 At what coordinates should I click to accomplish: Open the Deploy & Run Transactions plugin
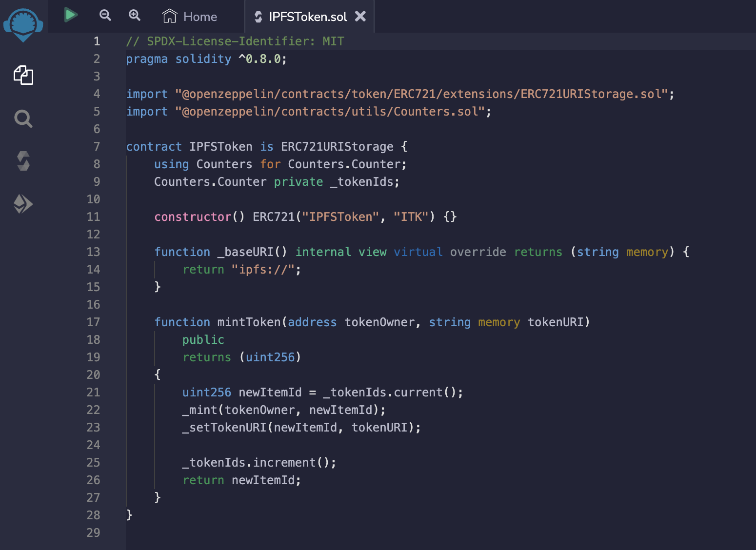(23, 204)
